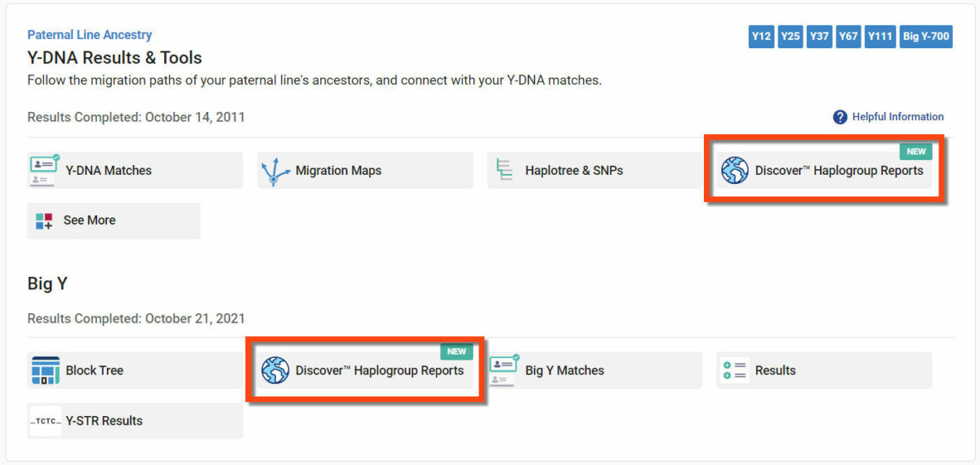Viewport: 980px width, 465px height.
Task: Open Haplotree & SNPs
Action: point(595,170)
